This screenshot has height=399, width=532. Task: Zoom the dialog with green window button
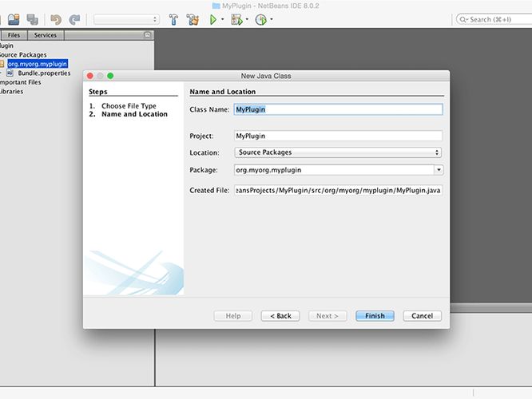[x=110, y=76]
